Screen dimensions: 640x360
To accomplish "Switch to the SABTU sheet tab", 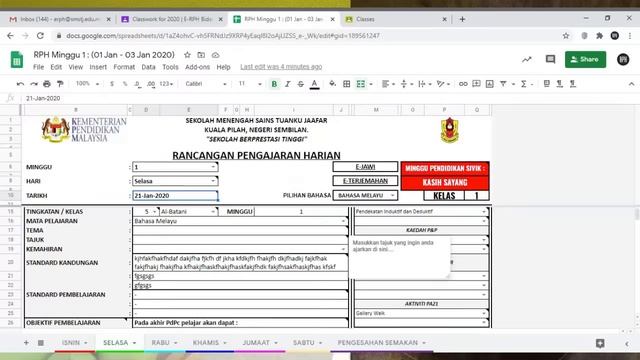I will point(307,342).
